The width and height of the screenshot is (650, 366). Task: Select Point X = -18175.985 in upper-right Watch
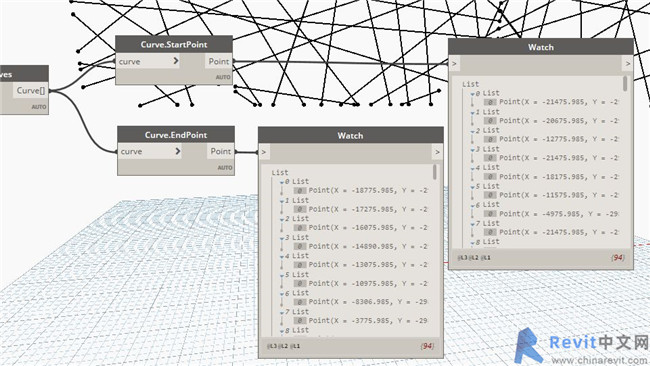click(x=559, y=176)
